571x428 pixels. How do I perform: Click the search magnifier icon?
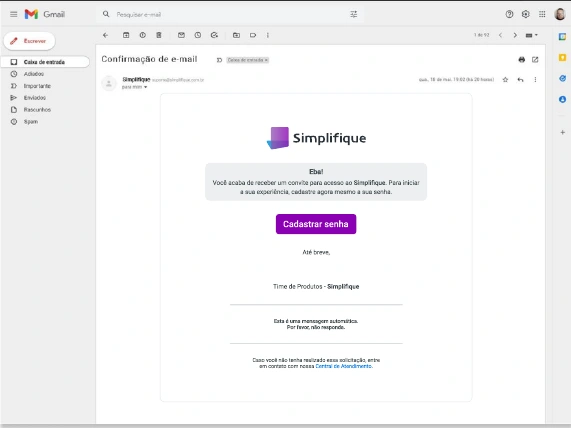(106, 14)
